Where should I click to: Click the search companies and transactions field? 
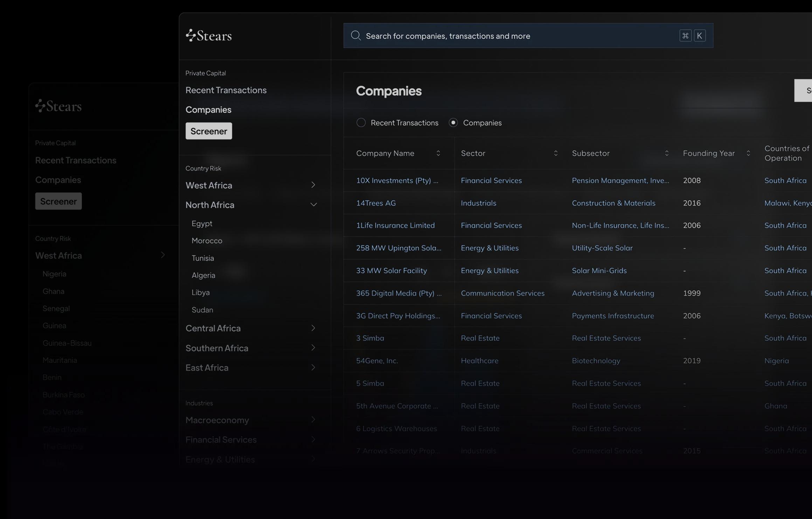(528, 36)
